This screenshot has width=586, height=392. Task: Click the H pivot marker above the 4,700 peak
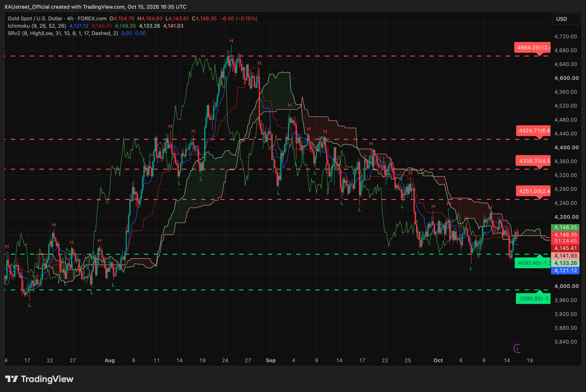tap(231, 41)
